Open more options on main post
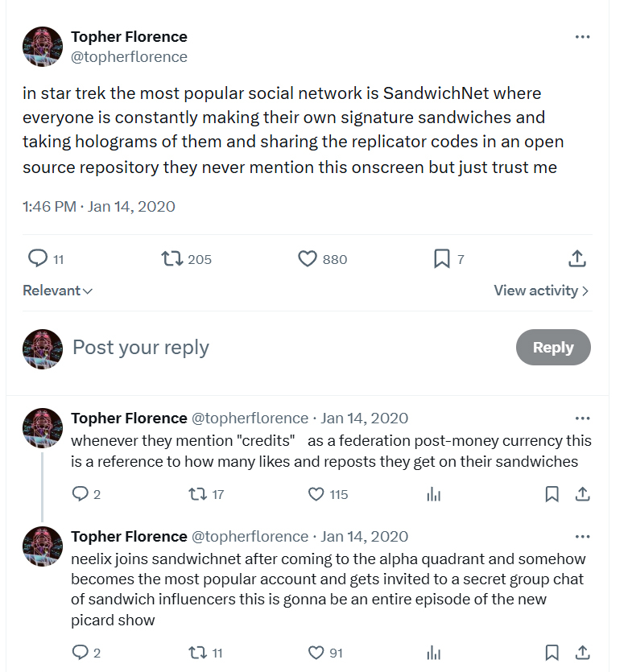The height and width of the screenshot is (672, 628). (582, 37)
